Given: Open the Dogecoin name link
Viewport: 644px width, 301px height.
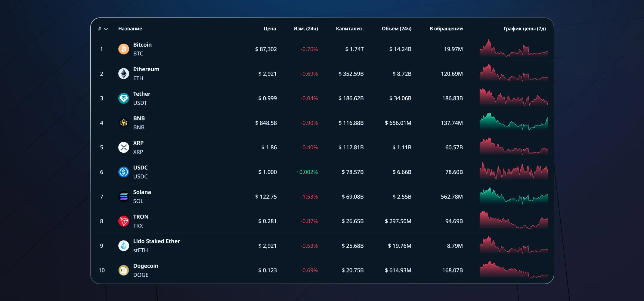Looking at the screenshot, I should (x=146, y=266).
